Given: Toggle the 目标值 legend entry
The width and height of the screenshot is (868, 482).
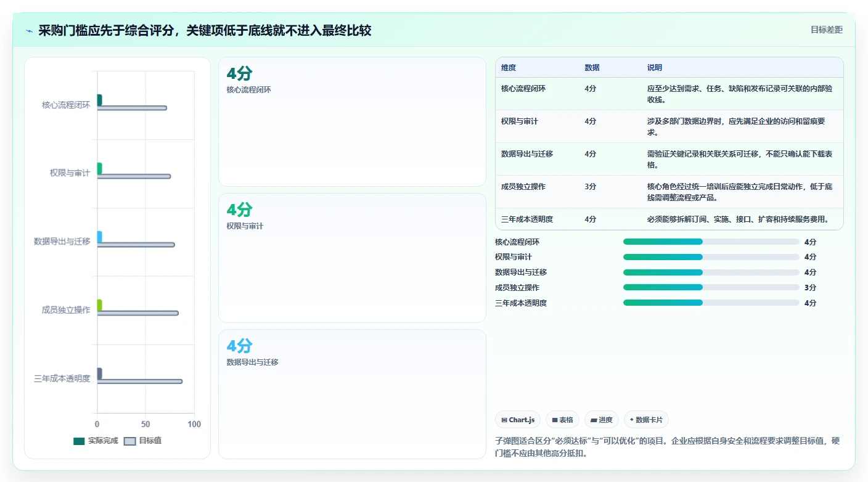Looking at the screenshot, I should click(x=142, y=441).
